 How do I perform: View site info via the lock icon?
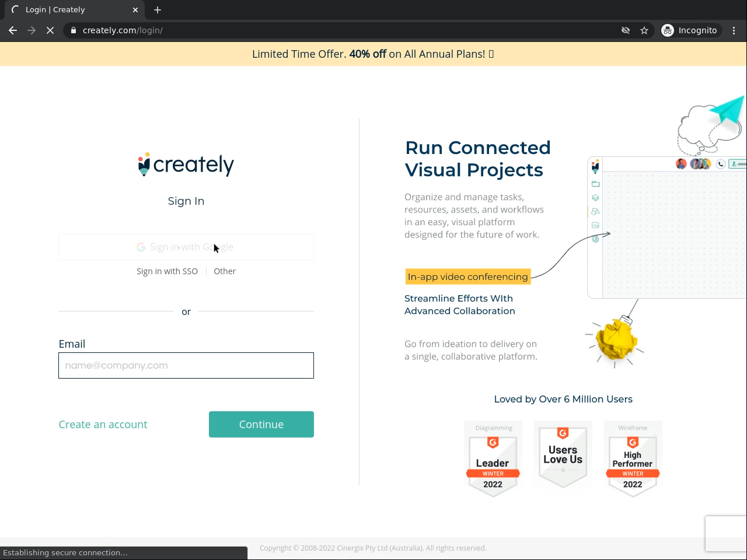[x=73, y=30]
